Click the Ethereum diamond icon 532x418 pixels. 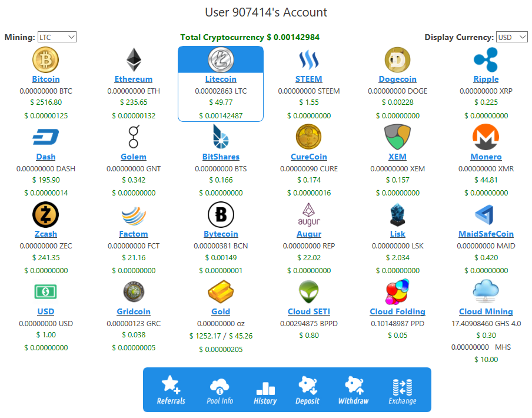pos(134,59)
